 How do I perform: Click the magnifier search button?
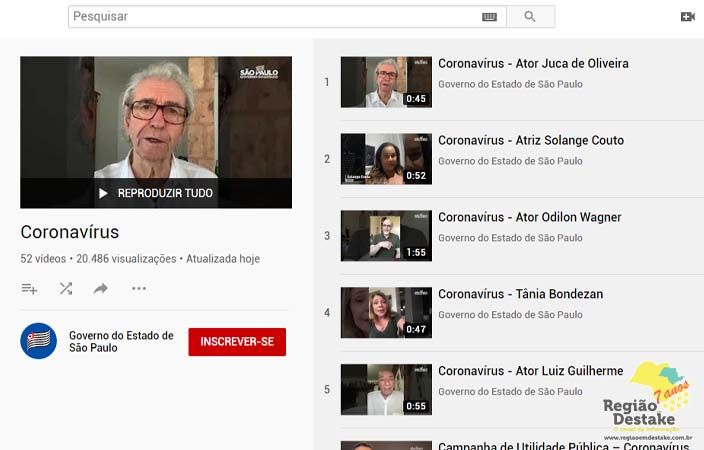tap(530, 17)
